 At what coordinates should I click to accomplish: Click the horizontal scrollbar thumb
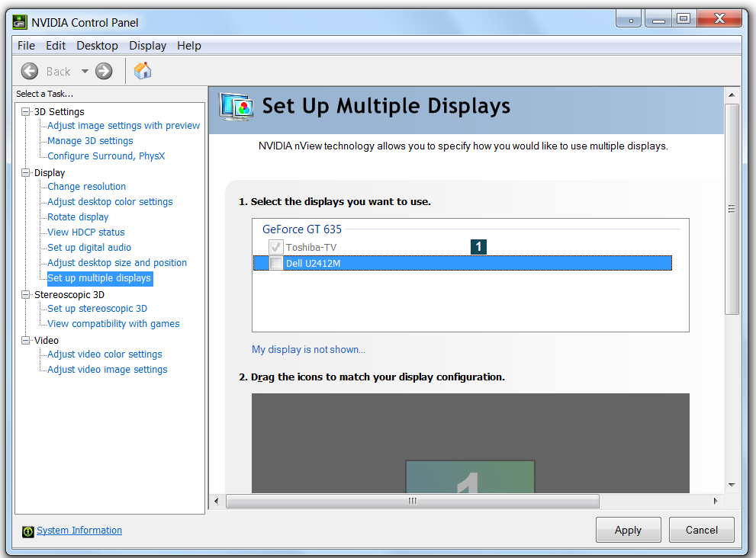[413, 501]
